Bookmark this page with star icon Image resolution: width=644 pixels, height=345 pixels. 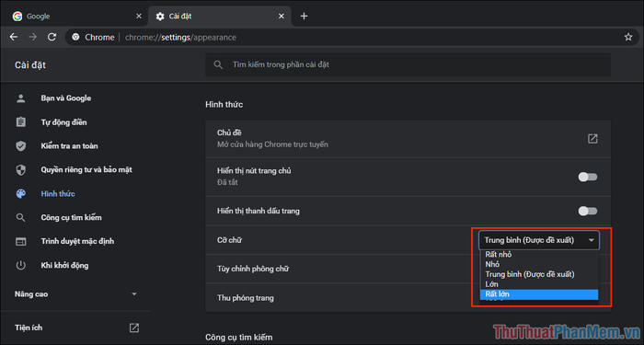click(628, 37)
